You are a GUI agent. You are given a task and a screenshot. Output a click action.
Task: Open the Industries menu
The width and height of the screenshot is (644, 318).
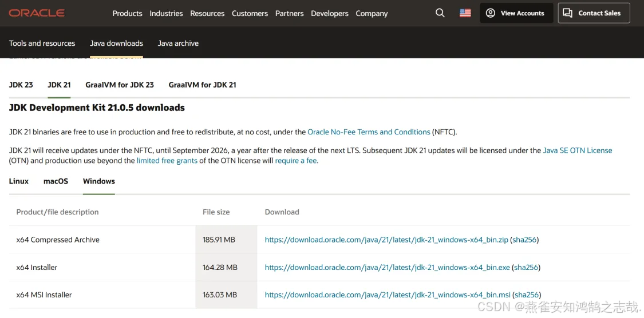(x=166, y=14)
